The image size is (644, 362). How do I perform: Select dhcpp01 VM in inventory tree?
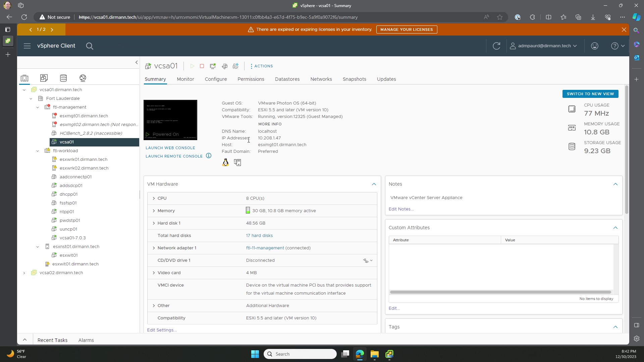pyautogui.click(x=68, y=194)
